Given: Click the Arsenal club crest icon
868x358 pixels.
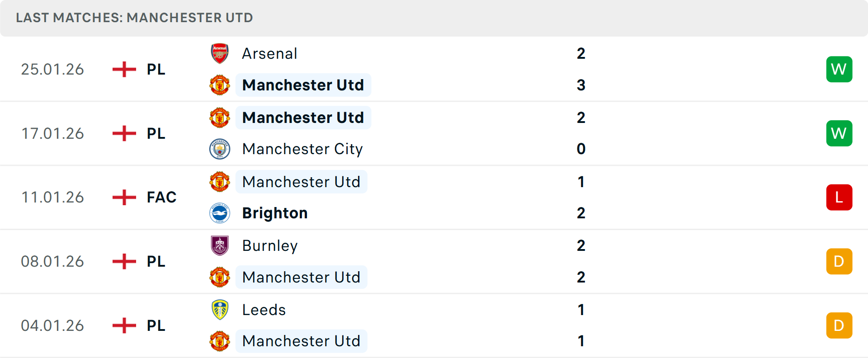Looking at the screenshot, I should tap(220, 54).
